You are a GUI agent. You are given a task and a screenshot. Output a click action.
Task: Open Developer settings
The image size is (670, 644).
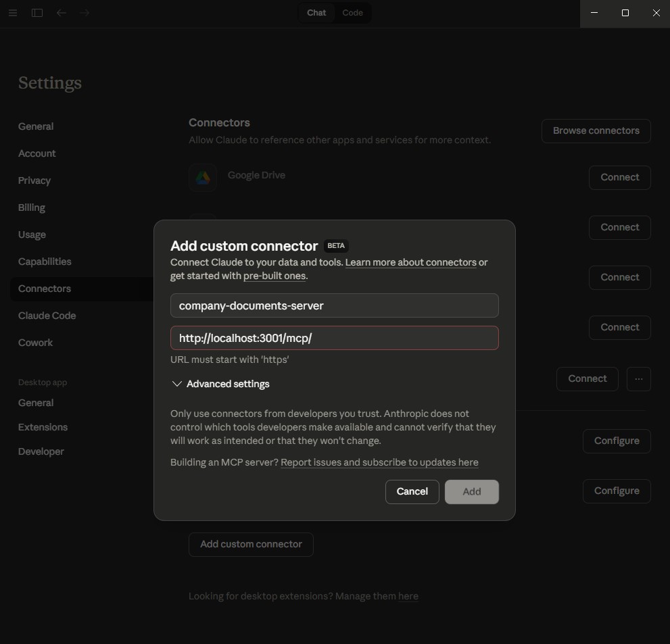point(41,451)
